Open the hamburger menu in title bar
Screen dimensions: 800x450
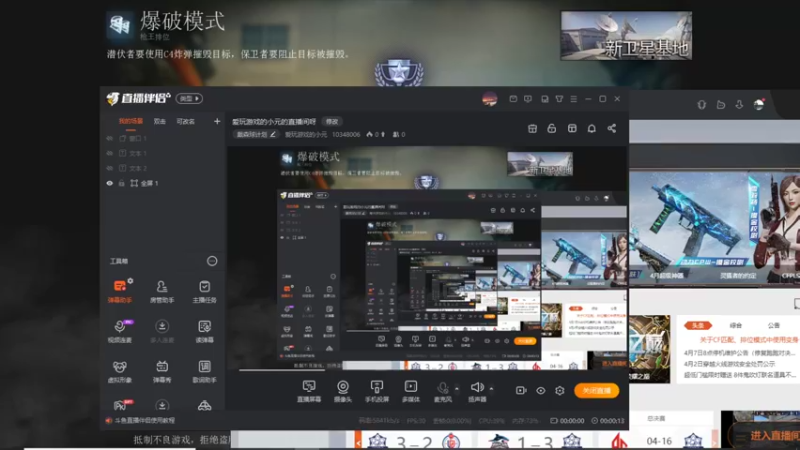(573, 99)
